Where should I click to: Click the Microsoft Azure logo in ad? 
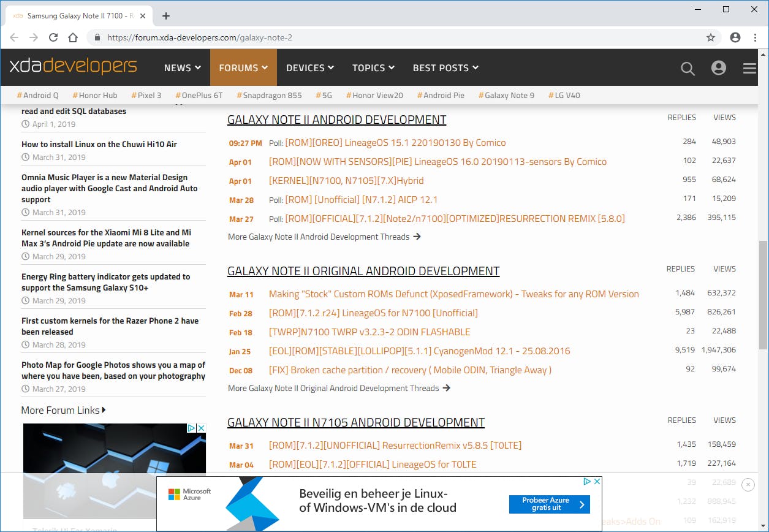pos(189,494)
